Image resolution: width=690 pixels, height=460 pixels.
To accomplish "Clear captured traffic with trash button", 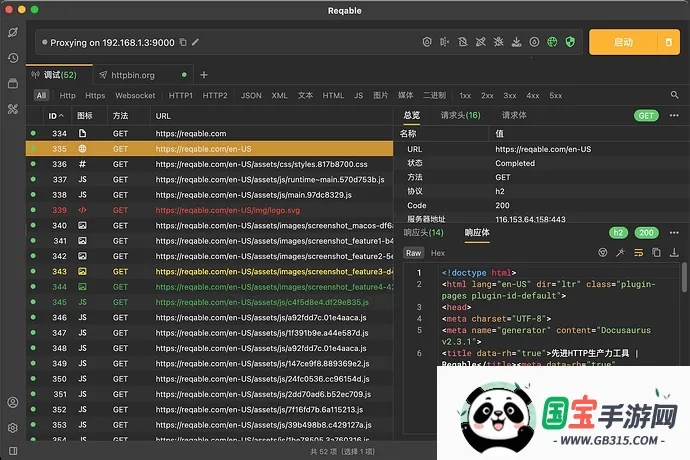I will tap(668, 42).
